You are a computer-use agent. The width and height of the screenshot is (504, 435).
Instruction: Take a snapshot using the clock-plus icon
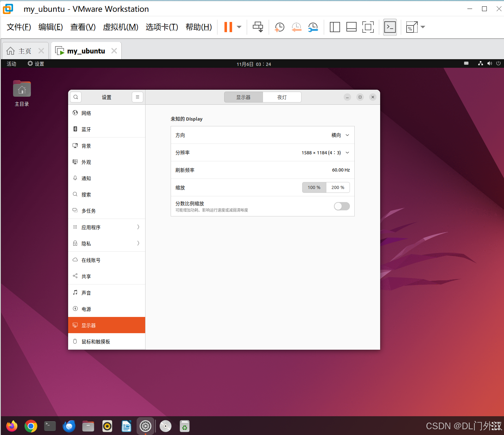[x=279, y=27]
